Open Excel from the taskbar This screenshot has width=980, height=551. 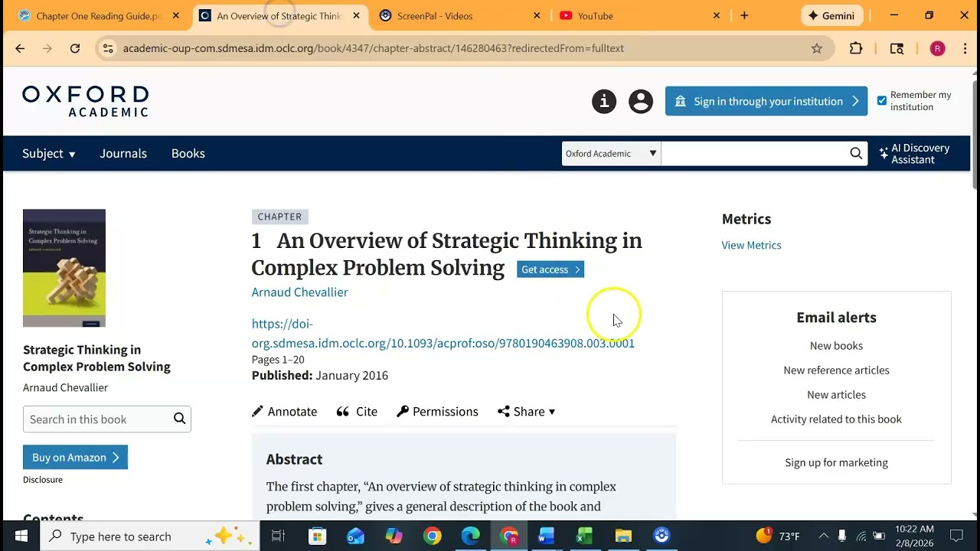tap(584, 536)
